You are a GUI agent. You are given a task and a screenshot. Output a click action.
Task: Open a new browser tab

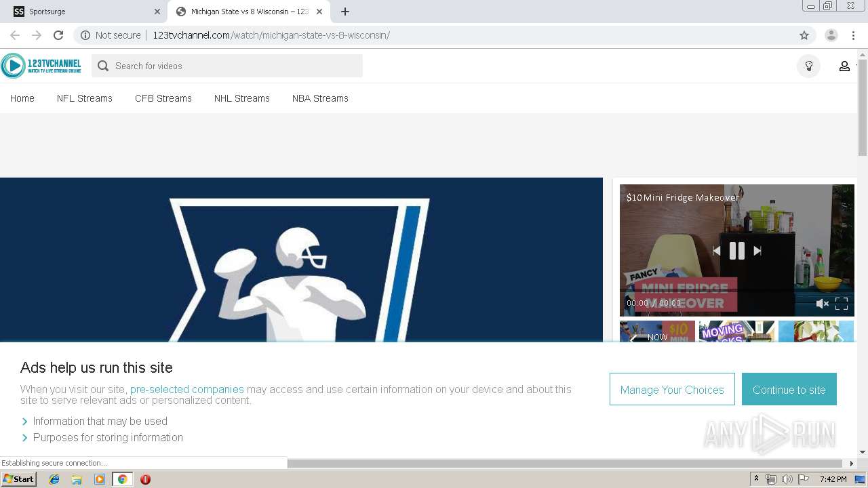pyautogui.click(x=344, y=12)
